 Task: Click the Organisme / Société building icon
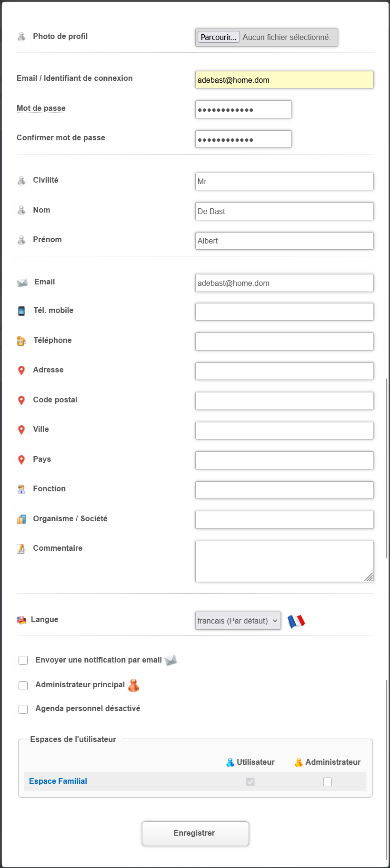point(21,519)
